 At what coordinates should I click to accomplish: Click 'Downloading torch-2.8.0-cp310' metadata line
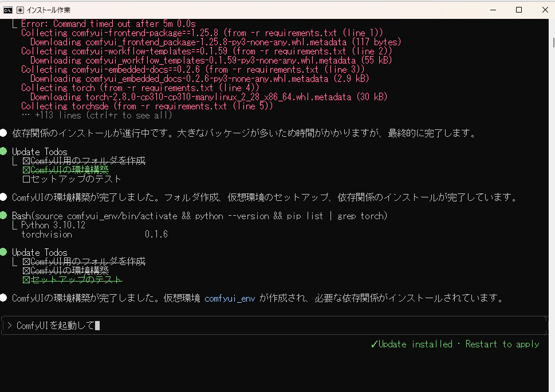pyautogui.click(x=209, y=97)
